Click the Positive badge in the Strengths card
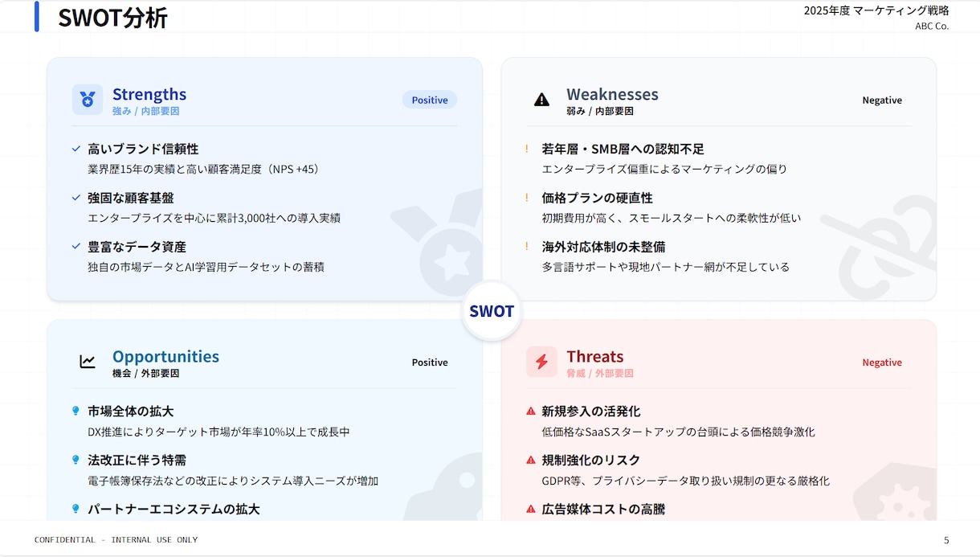 click(x=430, y=100)
